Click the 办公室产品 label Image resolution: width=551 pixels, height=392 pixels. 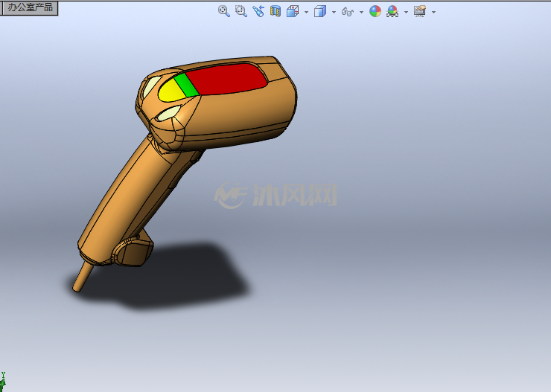point(31,7)
